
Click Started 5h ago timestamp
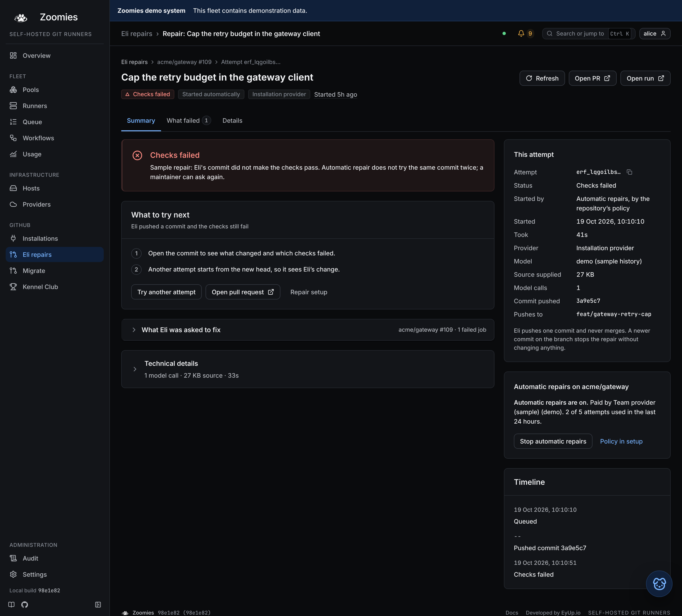[335, 95]
